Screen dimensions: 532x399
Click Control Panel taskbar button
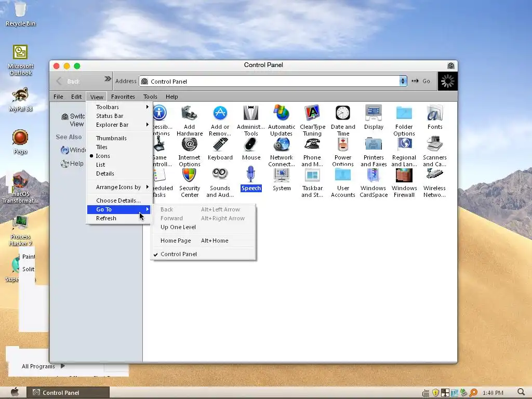coord(68,393)
